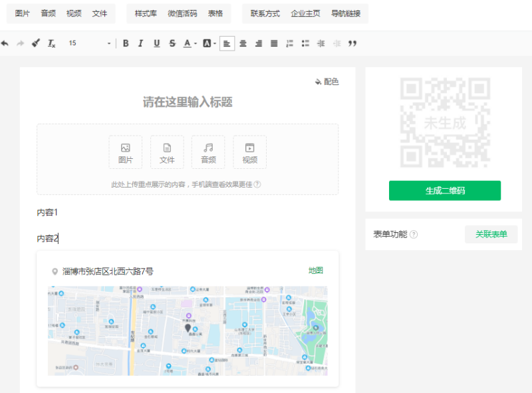Screen dimensions: 532x393
Task: Click the undo arrow icon
Action: click(5, 43)
